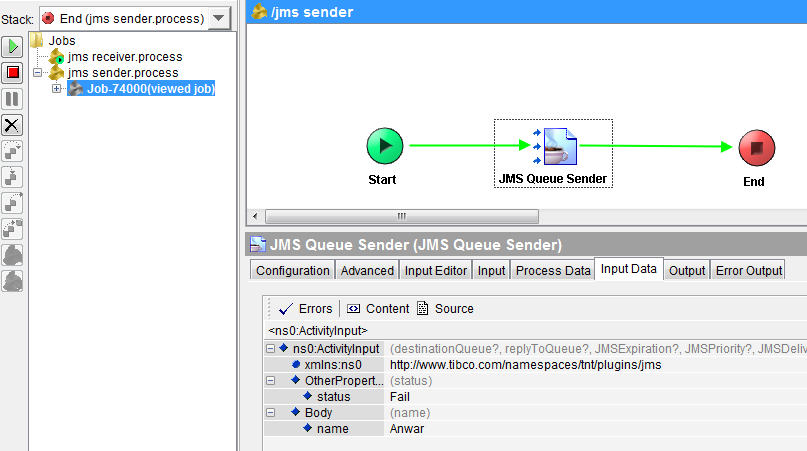Click the horizontal scrollbar left arrow
The width and height of the screenshot is (807, 451).
point(255,216)
